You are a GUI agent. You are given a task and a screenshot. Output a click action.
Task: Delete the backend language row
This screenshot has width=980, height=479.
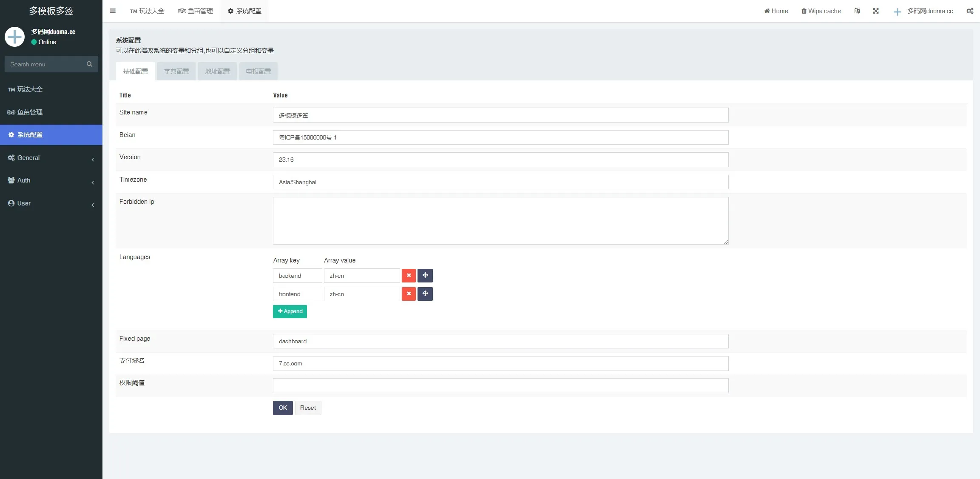409,276
